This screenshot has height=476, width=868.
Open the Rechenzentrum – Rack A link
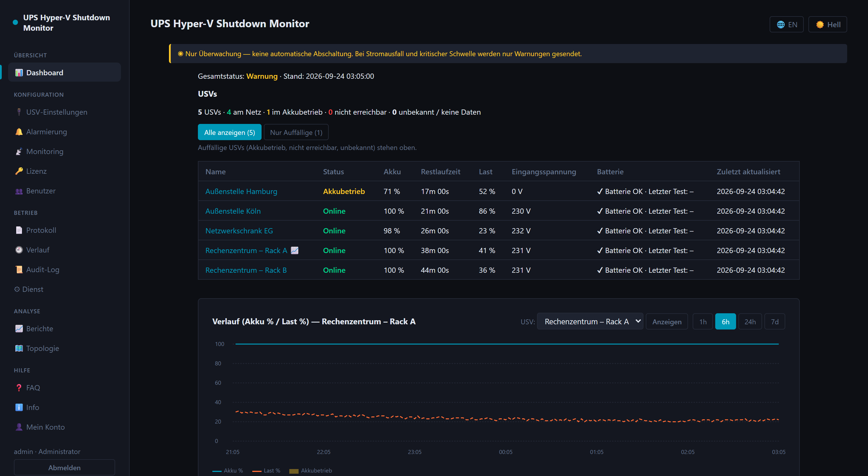pos(246,250)
